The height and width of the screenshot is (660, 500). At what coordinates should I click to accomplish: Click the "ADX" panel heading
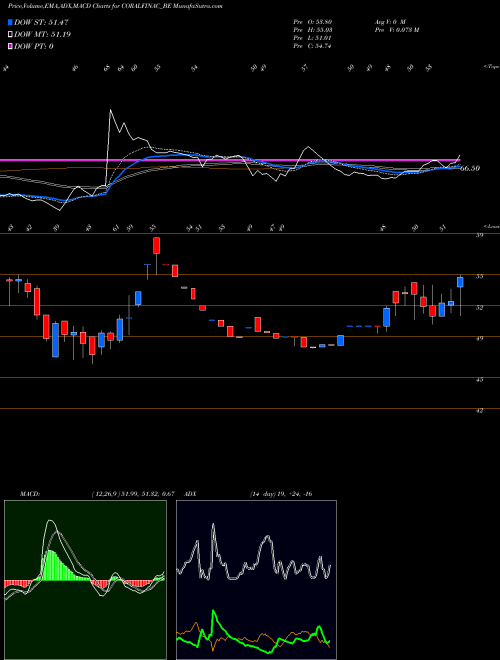tap(191, 494)
